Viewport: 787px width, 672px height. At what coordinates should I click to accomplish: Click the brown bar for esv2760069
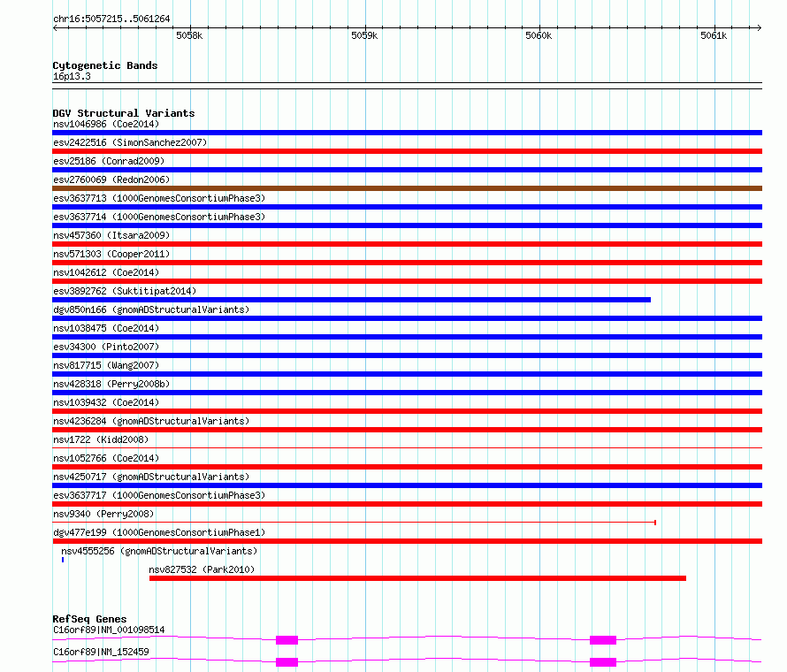click(x=407, y=188)
